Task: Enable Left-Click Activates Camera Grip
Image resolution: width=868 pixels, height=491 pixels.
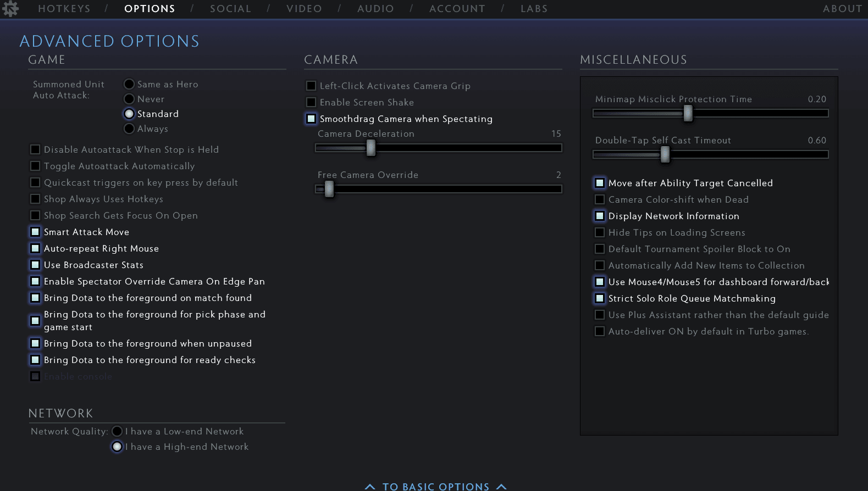Action: (x=311, y=86)
